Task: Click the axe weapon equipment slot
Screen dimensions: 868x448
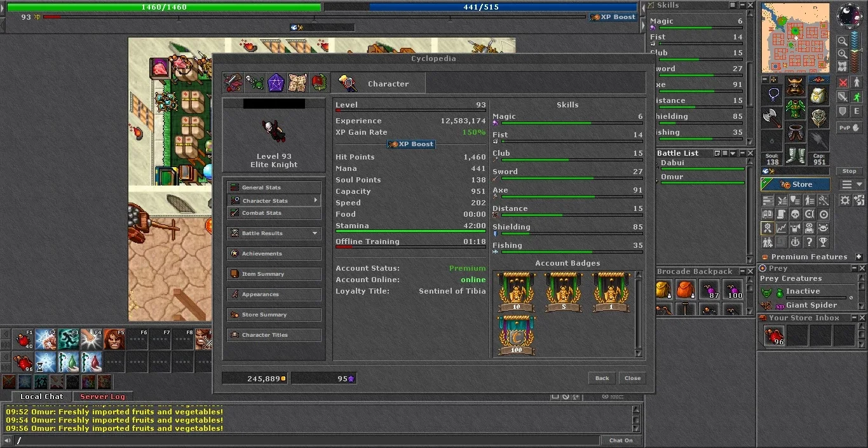Action: [x=771, y=118]
